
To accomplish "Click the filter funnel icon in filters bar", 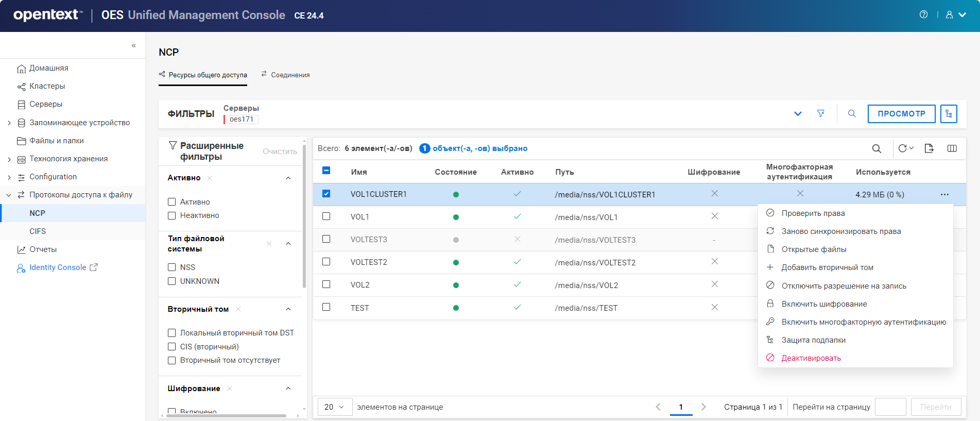I will tap(821, 113).
